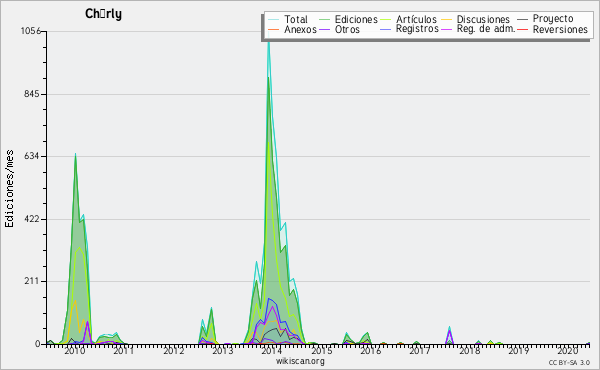The height and width of the screenshot is (370, 600).
Task: Click the 0 y-axis value
Action: 38,344
